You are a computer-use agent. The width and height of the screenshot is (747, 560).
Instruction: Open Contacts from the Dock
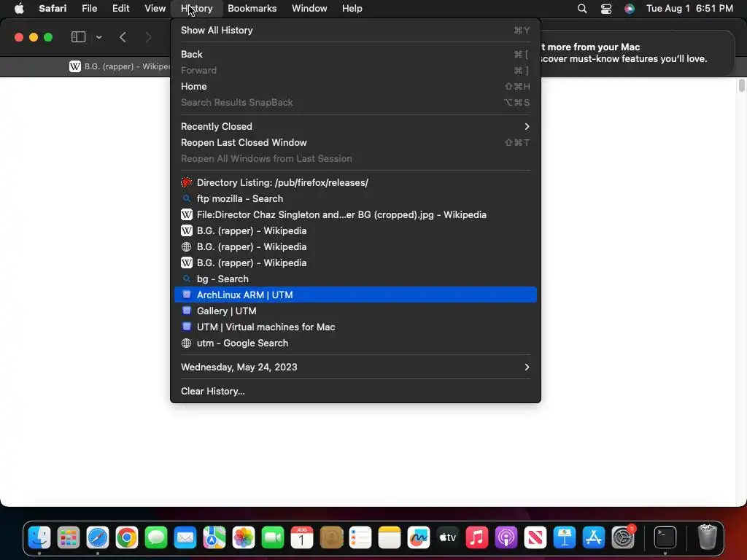[332, 537]
